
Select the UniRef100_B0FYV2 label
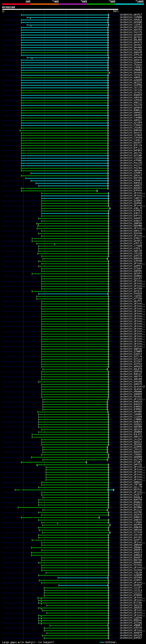(131, 216)
